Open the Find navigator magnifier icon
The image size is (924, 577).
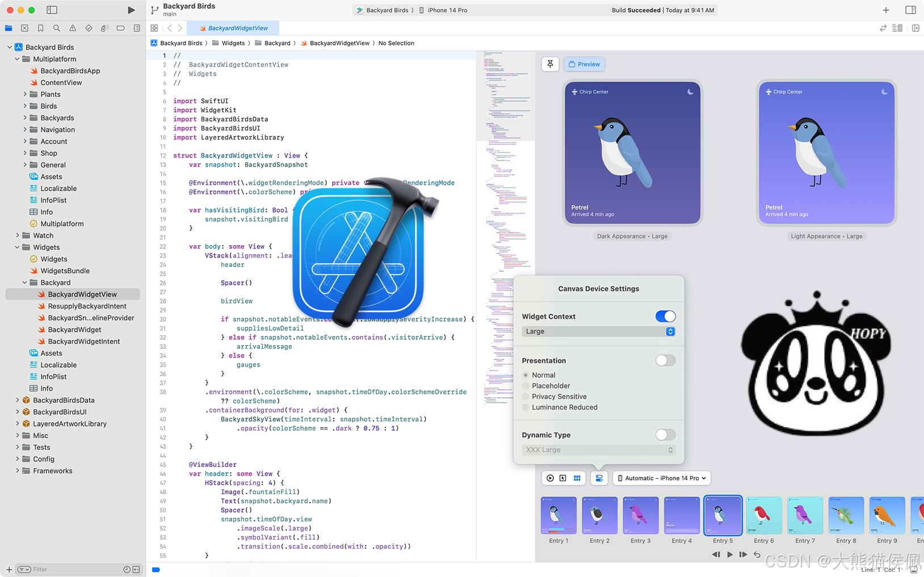(56, 28)
